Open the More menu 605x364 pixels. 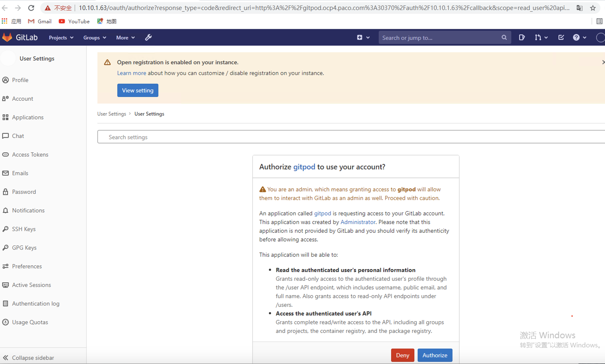[125, 37]
